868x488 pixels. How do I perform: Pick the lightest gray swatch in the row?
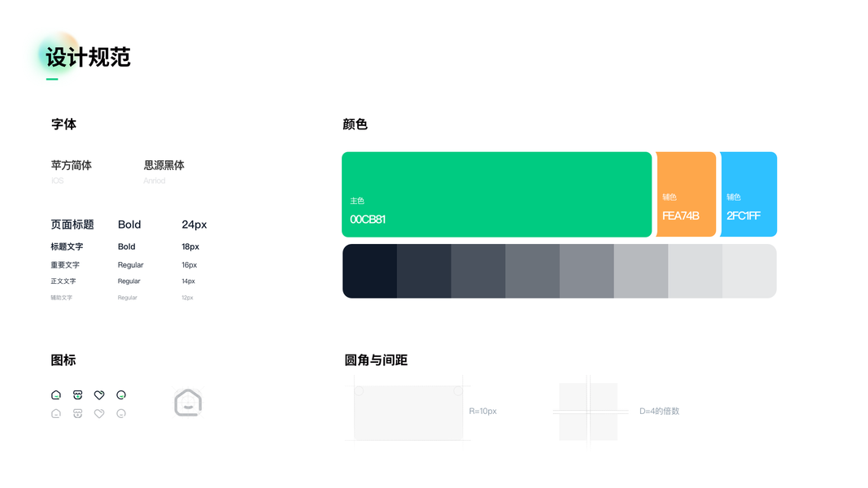[749, 271]
